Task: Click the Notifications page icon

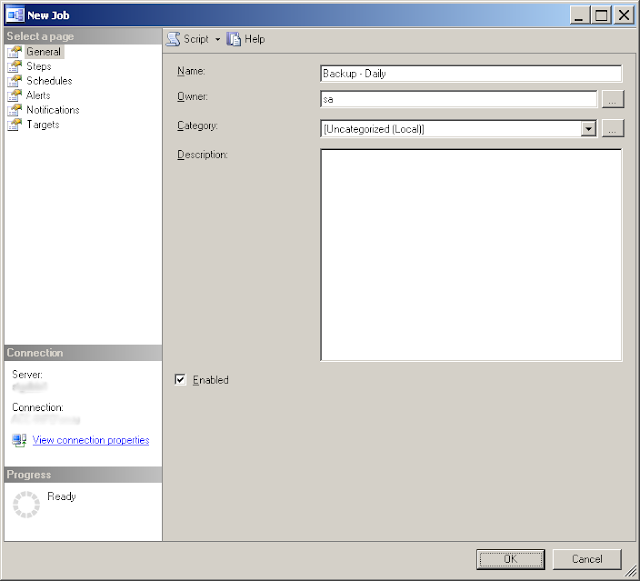Action: (14, 110)
